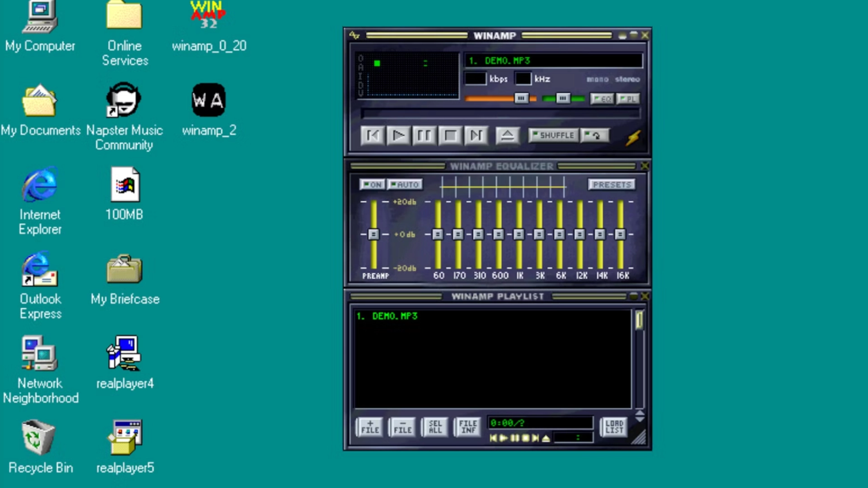This screenshot has width=868, height=488.
Task: Click the balance slider handle
Action: (x=563, y=98)
